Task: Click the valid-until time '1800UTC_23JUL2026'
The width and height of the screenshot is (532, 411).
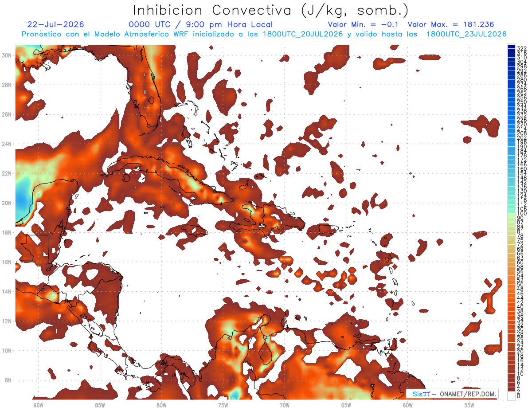Action: [466, 34]
